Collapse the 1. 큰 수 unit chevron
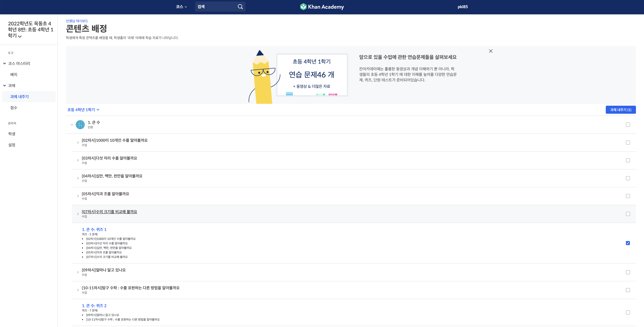The height and width of the screenshot is (327, 644). (x=72, y=124)
